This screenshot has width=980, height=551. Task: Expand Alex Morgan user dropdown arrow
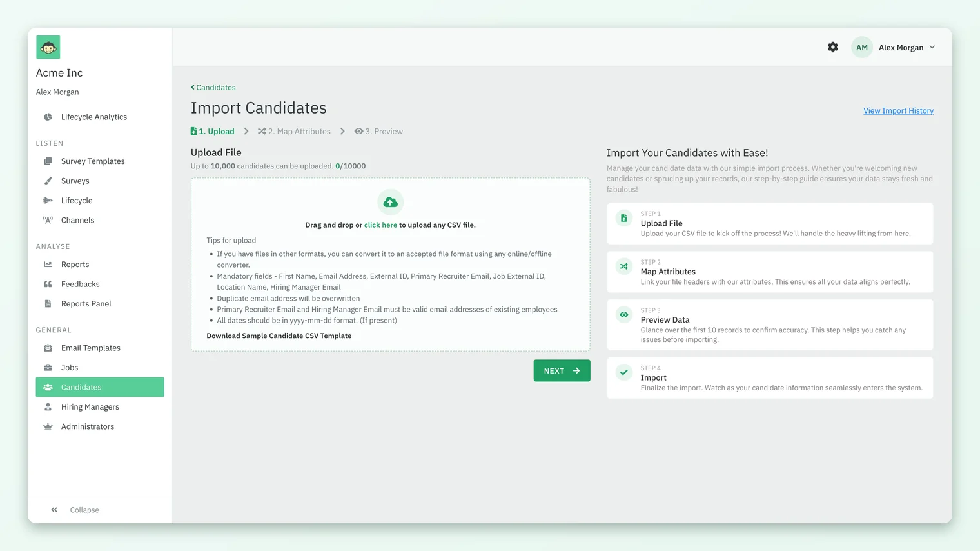click(932, 47)
